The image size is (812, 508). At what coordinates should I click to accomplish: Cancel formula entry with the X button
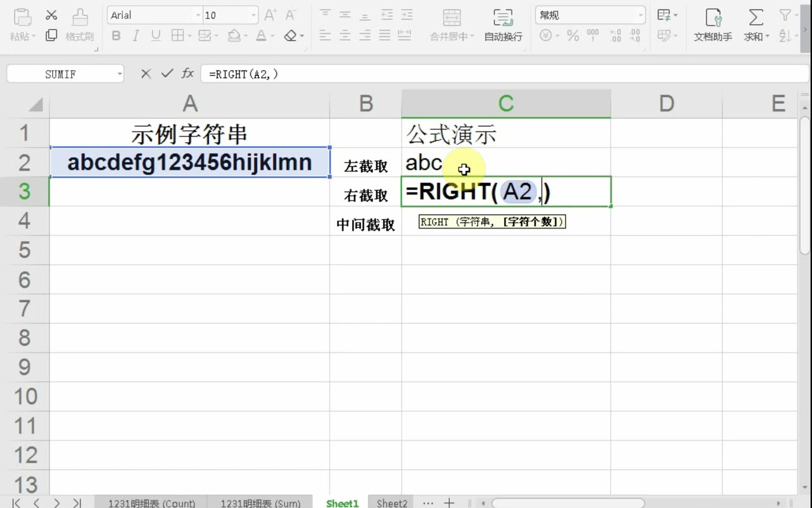[145, 73]
